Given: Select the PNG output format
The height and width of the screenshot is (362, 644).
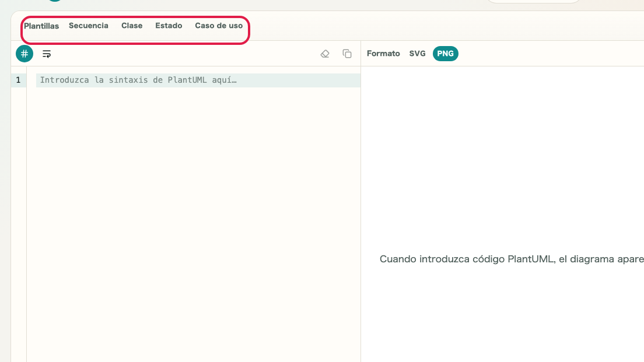Looking at the screenshot, I should (445, 54).
